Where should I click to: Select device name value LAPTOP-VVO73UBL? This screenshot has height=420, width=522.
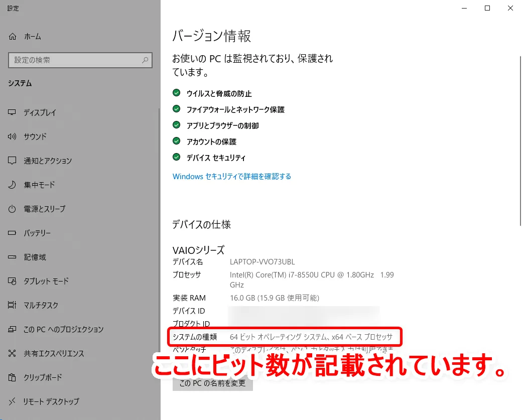click(263, 262)
